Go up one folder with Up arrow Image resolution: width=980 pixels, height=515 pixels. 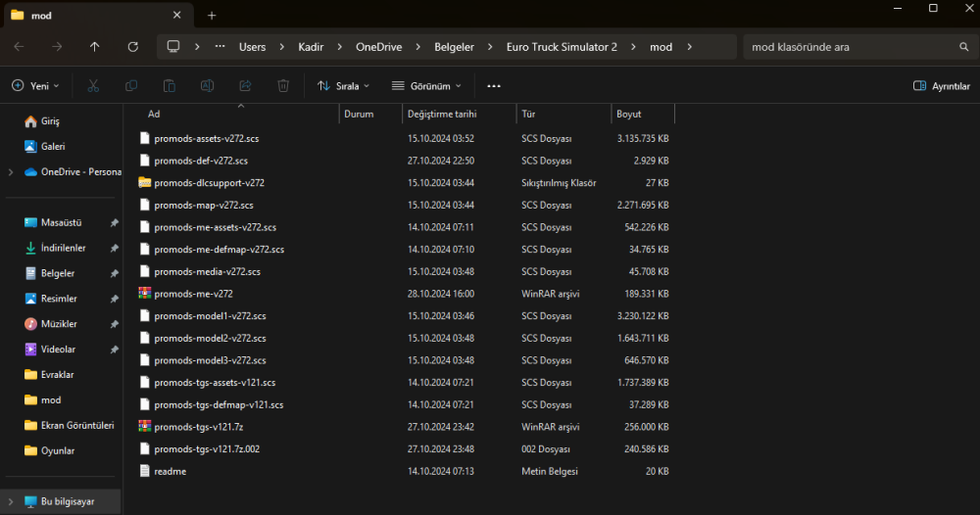tap(94, 47)
